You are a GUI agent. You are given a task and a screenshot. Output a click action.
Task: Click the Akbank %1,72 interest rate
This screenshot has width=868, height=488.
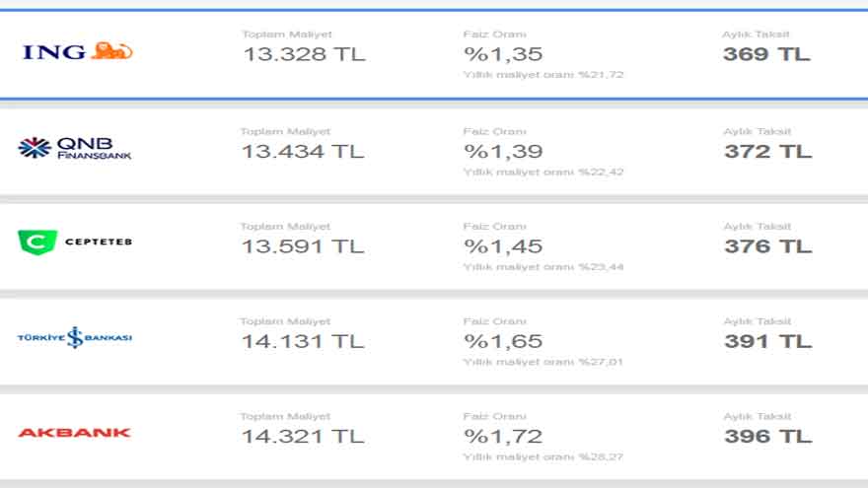pos(503,437)
